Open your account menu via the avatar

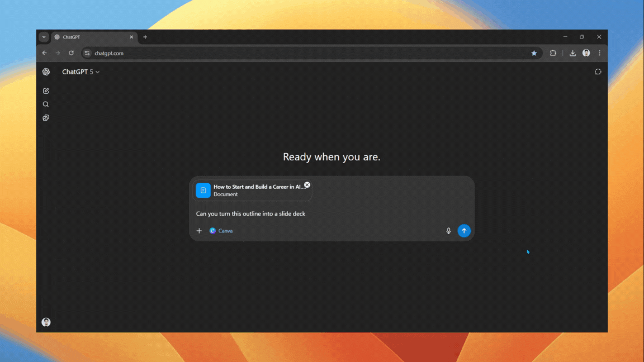[x=46, y=322]
